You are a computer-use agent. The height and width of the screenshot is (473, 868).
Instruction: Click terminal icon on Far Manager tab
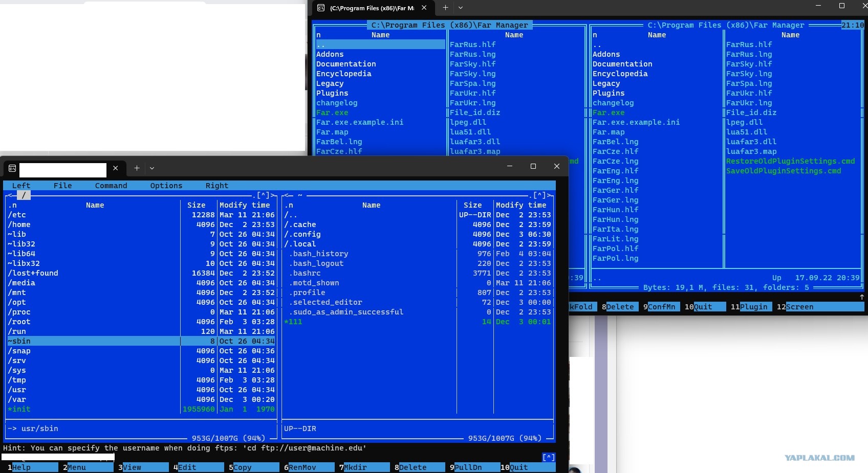click(x=321, y=8)
